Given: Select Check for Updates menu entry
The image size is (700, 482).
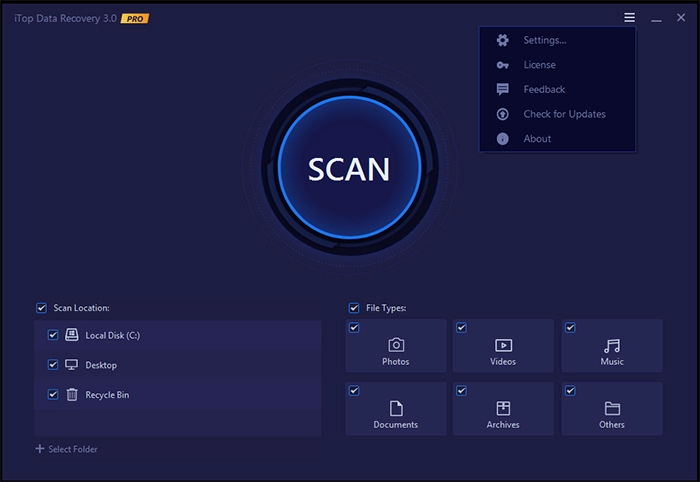Looking at the screenshot, I should click(x=564, y=114).
